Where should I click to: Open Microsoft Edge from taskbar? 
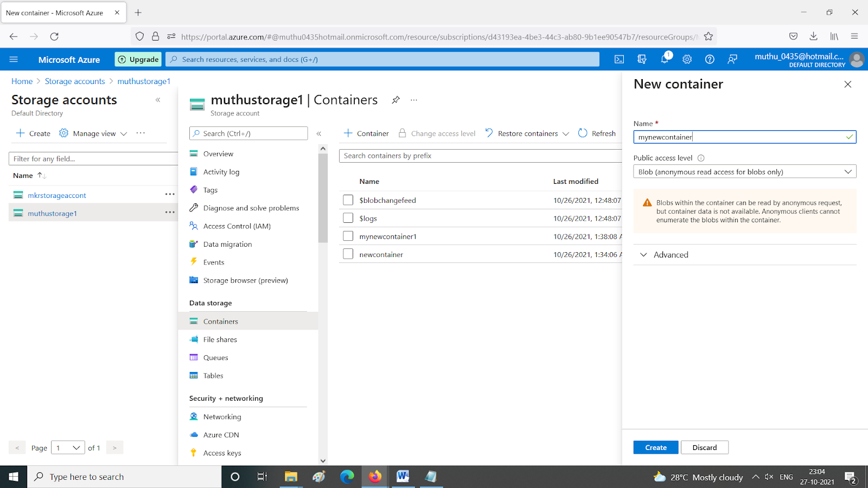[347, 477]
